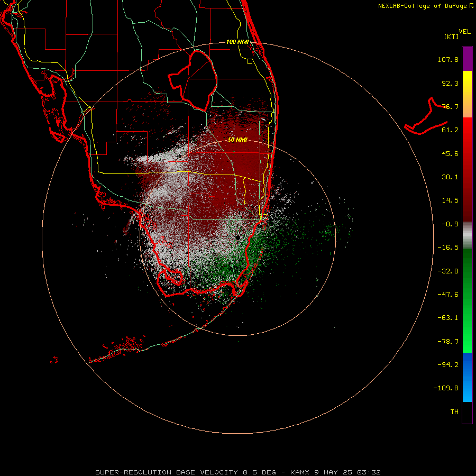Click the 92.3 velocity scale value
The image size is (476, 476).
(450, 83)
